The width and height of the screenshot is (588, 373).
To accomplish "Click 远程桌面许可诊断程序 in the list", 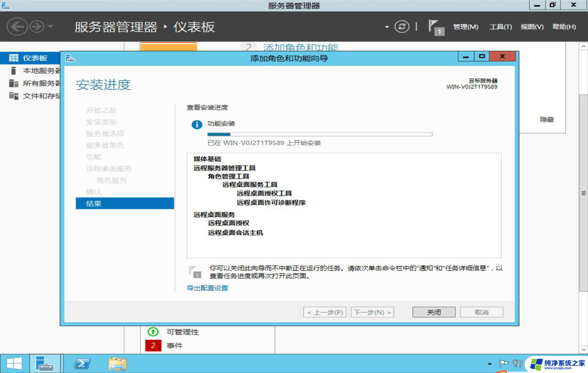I will (x=271, y=202).
